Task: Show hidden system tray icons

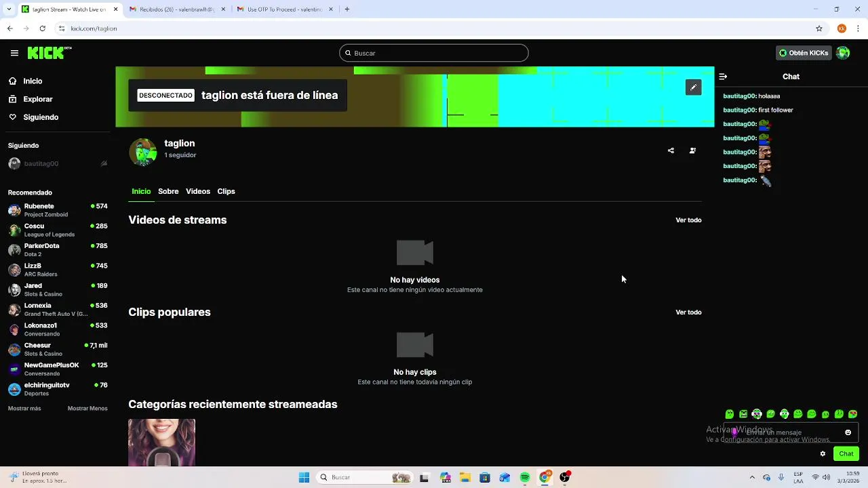Action: (751, 477)
